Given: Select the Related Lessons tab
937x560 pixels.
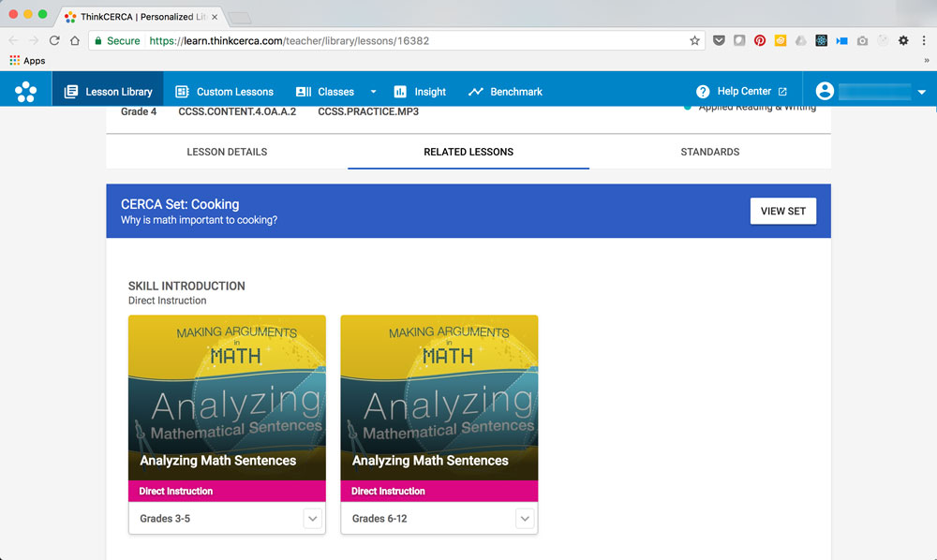Looking at the screenshot, I should click(468, 152).
